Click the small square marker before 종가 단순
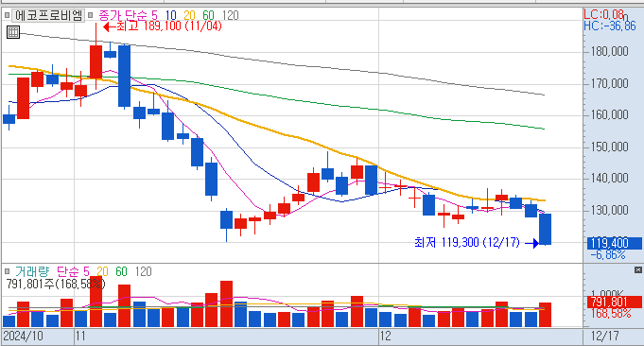 pyautogui.click(x=91, y=15)
